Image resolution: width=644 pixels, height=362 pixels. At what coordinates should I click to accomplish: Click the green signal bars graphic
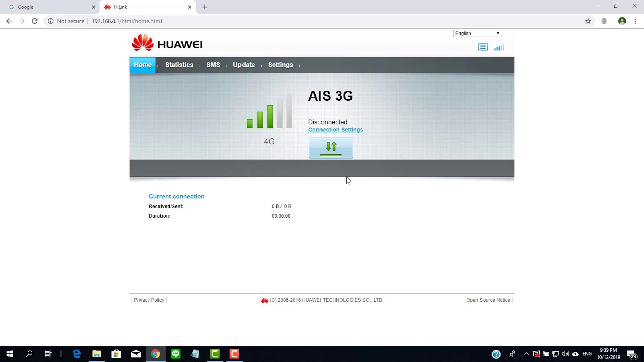(x=269, y=111)
